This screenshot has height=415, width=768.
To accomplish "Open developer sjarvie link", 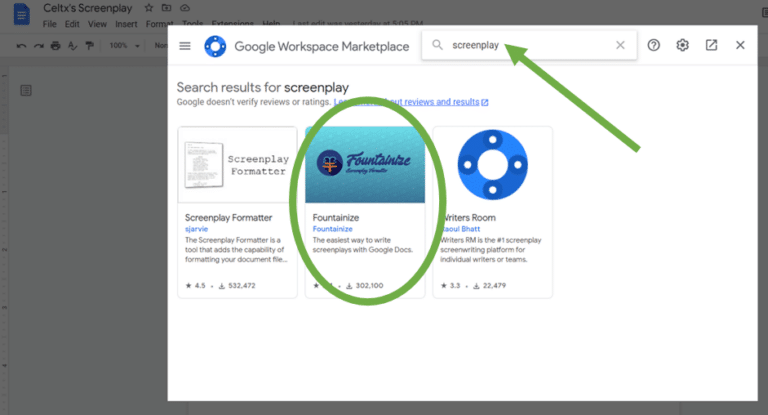I will point(196,229).
